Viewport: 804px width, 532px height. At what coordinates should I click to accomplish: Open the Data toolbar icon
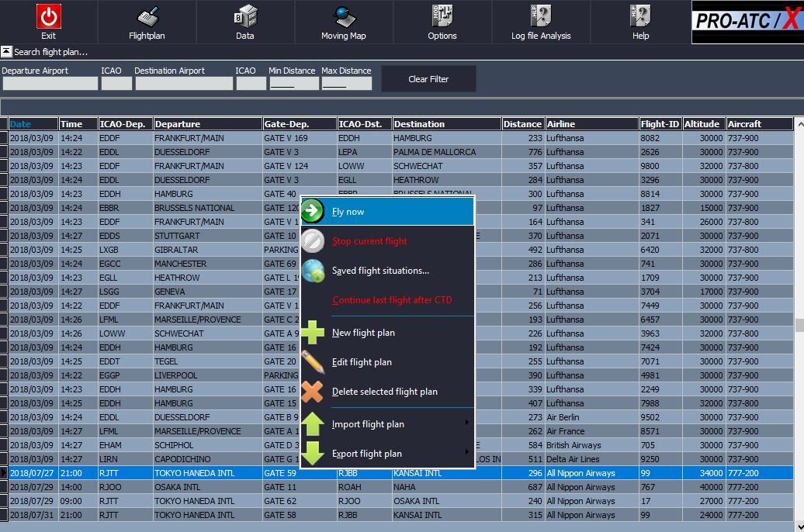coord(245,16)
